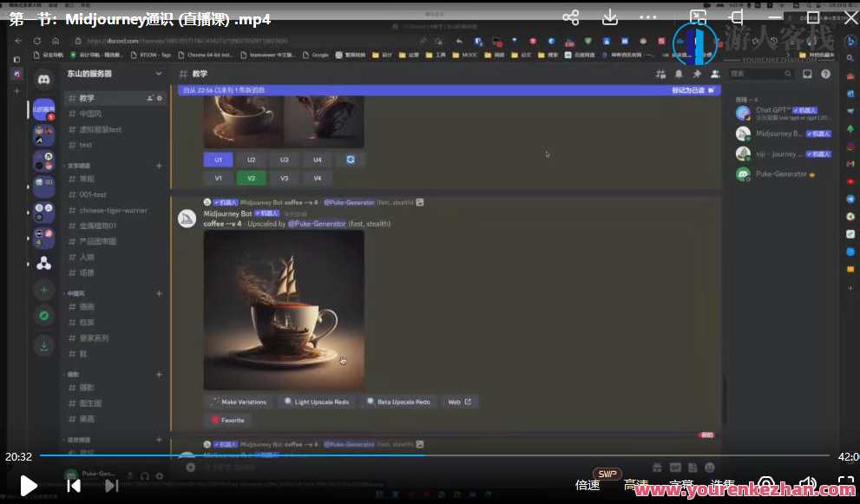The height and width of the screenshot is (504, 860).
Task: Skip to the next video
Action: [x=111, y=486]
